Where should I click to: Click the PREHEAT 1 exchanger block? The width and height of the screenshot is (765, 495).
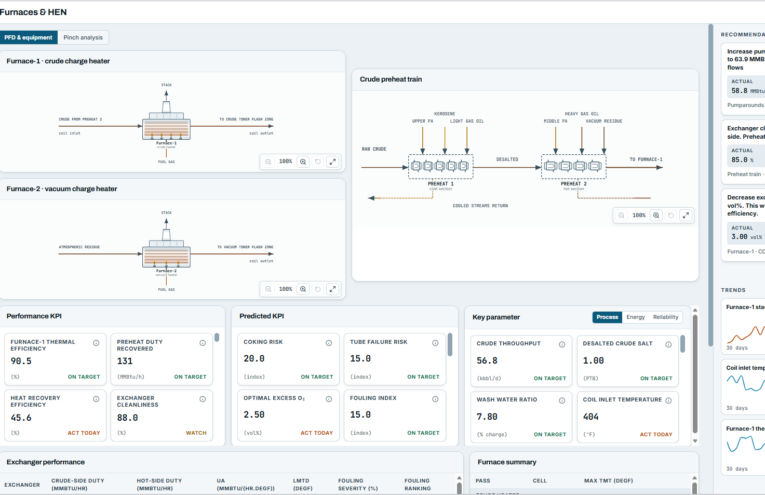tap(441, 167)
